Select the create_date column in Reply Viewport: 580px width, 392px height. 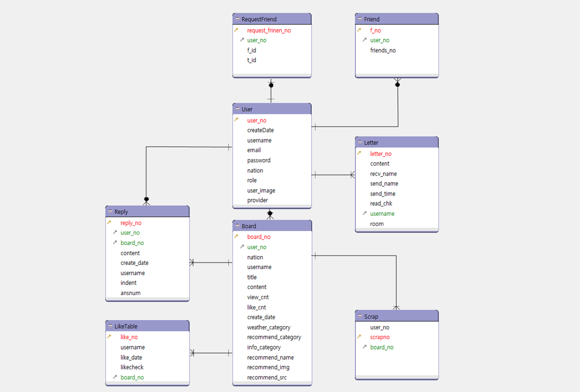click(x=135, y=263)
